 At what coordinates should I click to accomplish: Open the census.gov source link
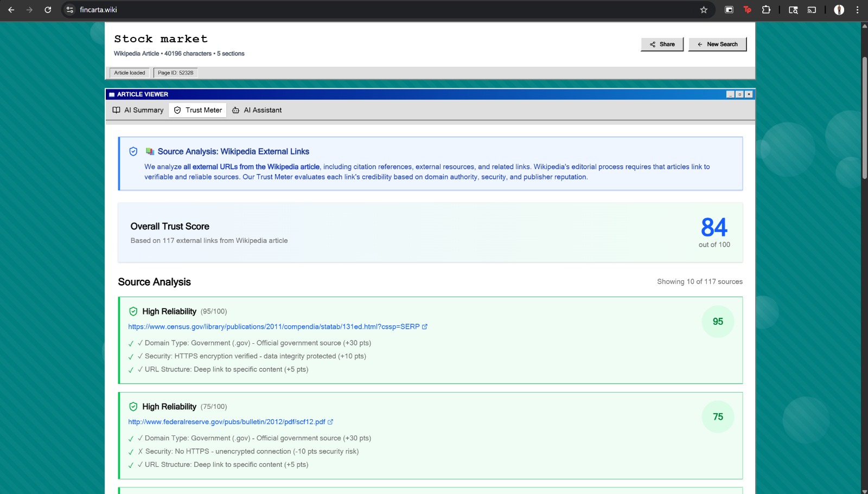point(274,327)
